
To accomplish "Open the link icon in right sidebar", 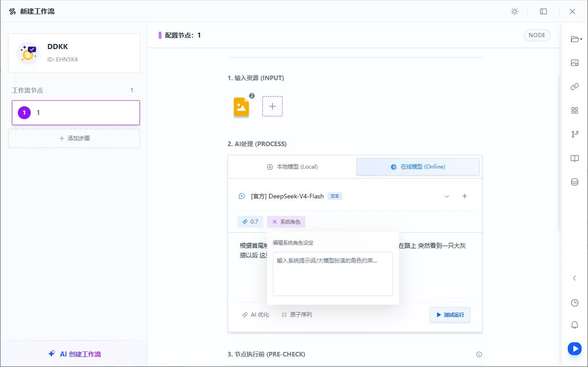I will click(x=575, y=87).
